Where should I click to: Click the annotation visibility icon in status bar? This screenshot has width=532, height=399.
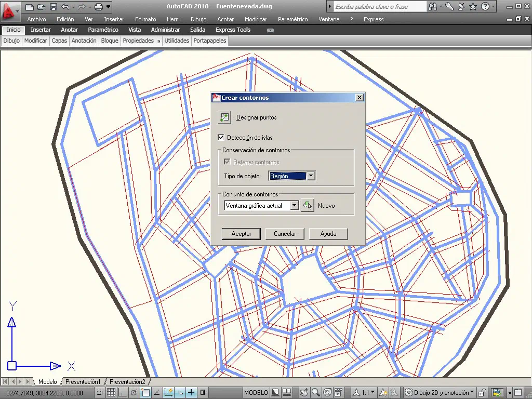[x=383, y=393]
